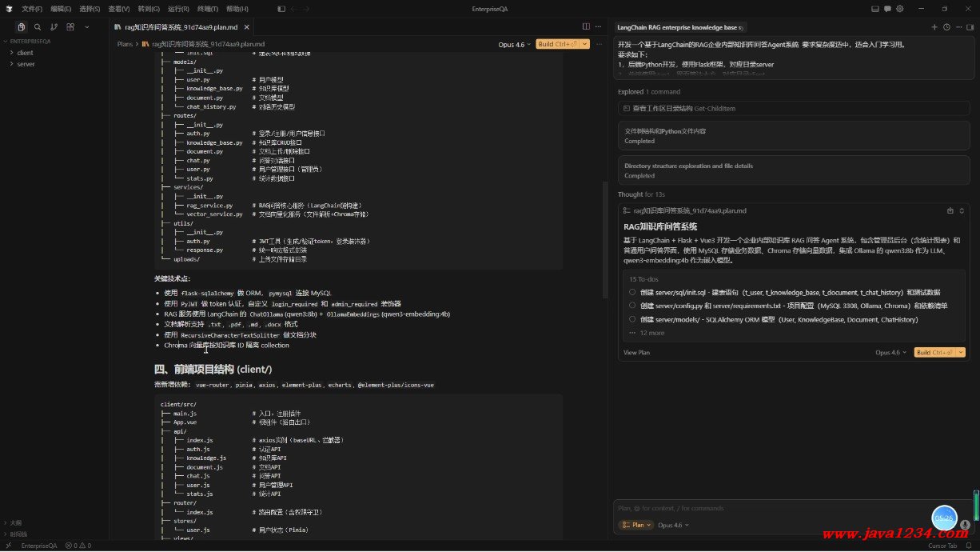Open the Search view icon
Image resolution: width=980 pixels, height=552 pixels.
[x=38, y=27]
